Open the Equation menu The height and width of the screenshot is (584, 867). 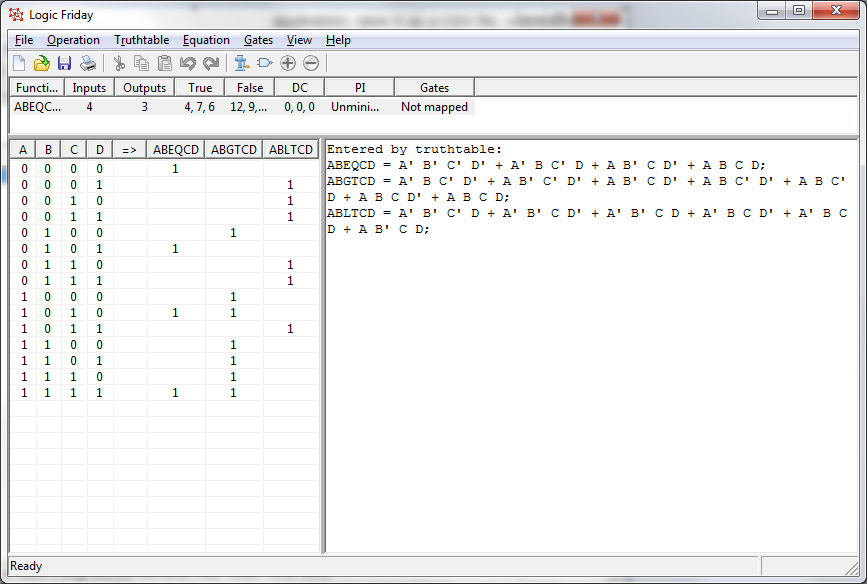[206, 40]
